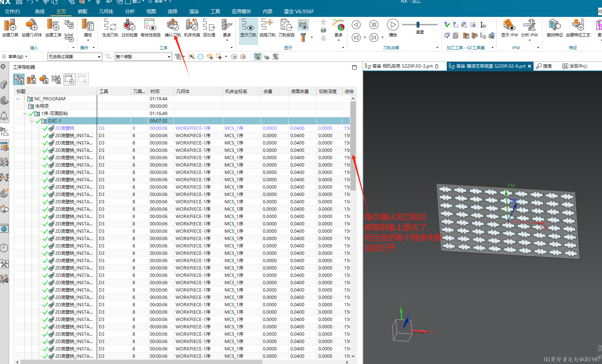Screen dimensions: 602x364
Task: Step the tool path animation backward
Action: [356, 25]
